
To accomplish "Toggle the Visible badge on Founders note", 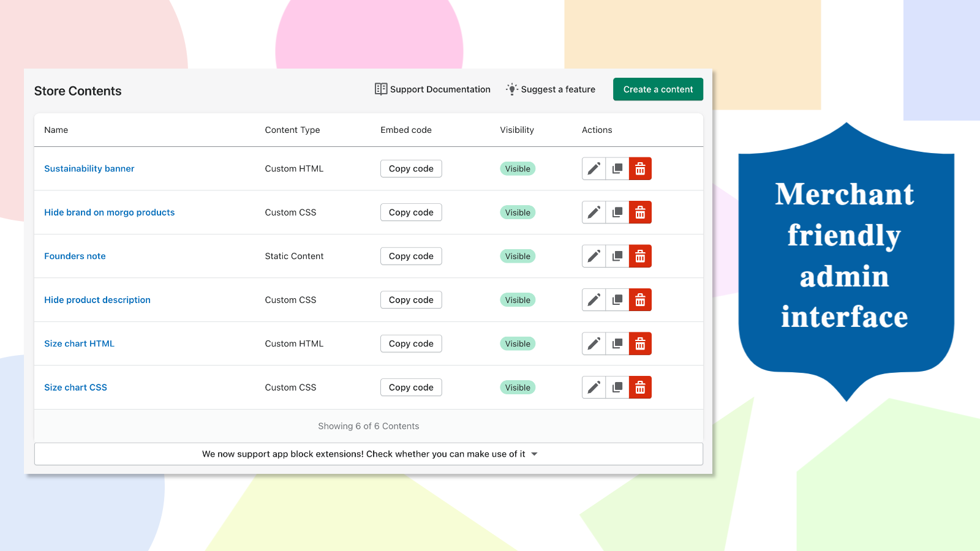I will [x=518, y=256].
